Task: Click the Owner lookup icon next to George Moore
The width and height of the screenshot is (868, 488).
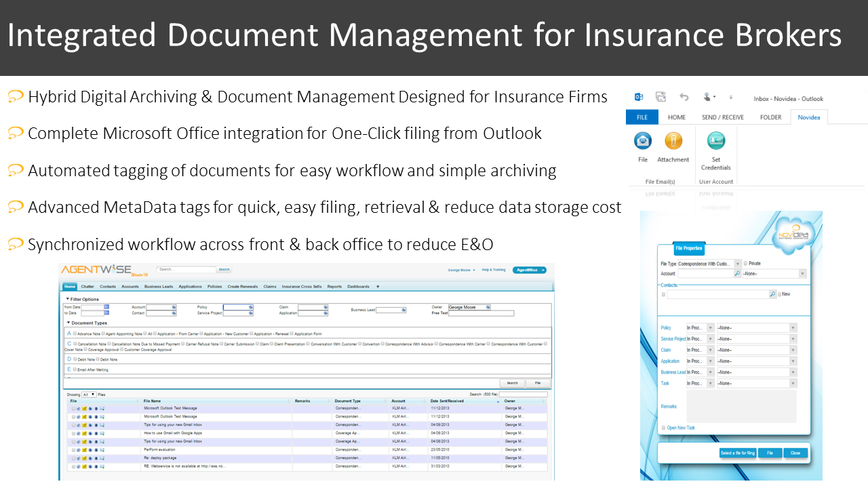Action: pyautogui.click(x=488, y=308)
